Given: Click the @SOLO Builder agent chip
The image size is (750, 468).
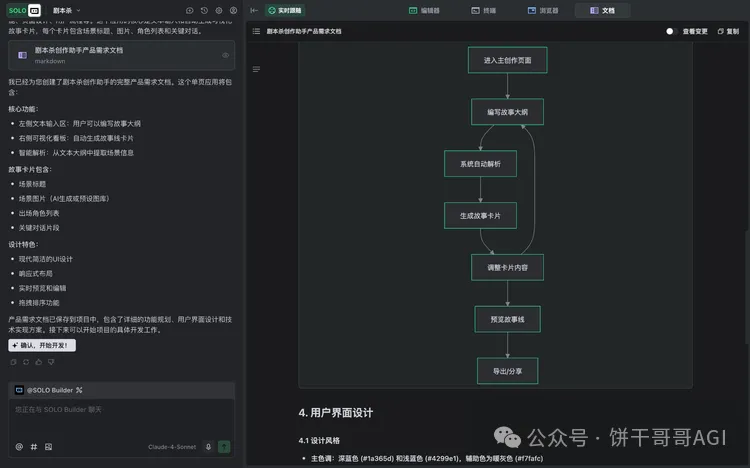Looking at the screenshot, I should [50, 390].
